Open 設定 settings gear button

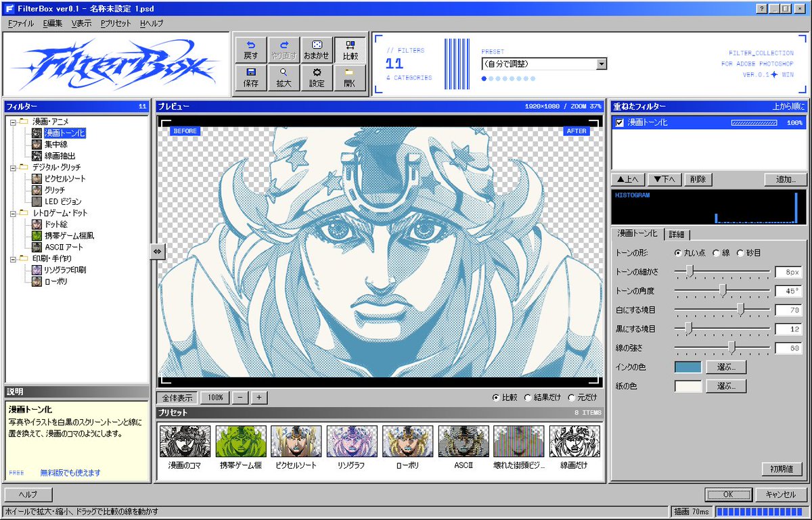coord(317,78)
